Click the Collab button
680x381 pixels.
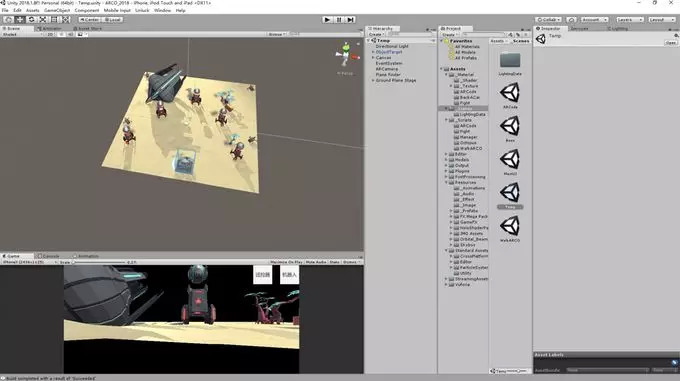[x=549, y=20]
